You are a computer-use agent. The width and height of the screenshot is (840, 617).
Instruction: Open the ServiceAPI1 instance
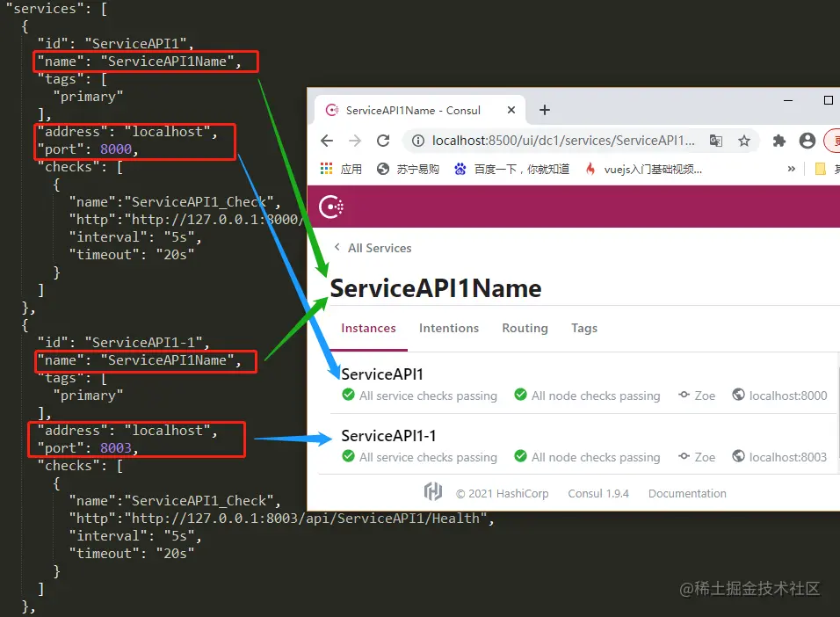point(382,374)
